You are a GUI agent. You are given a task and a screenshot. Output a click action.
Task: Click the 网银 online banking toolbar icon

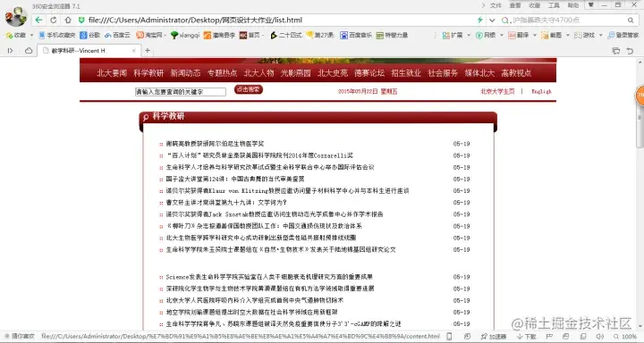coord(486,36)
